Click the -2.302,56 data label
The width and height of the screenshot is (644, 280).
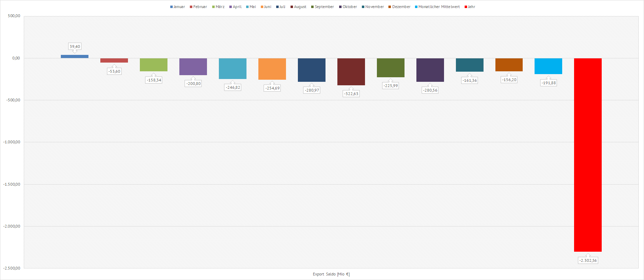coord(588,260)
